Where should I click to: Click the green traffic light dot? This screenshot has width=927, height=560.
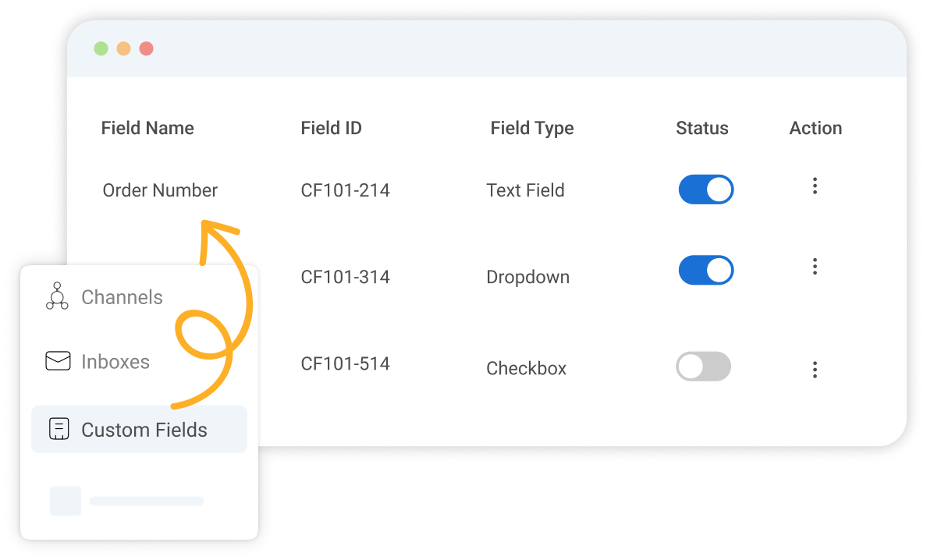click(x=101, y=48)
